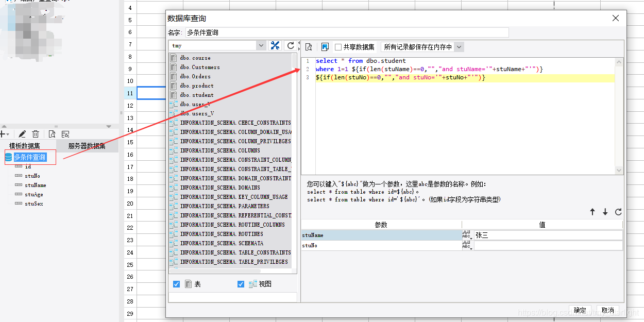
Task: Select the stuNo field in dataset tree
Action: tap(32, 176)
